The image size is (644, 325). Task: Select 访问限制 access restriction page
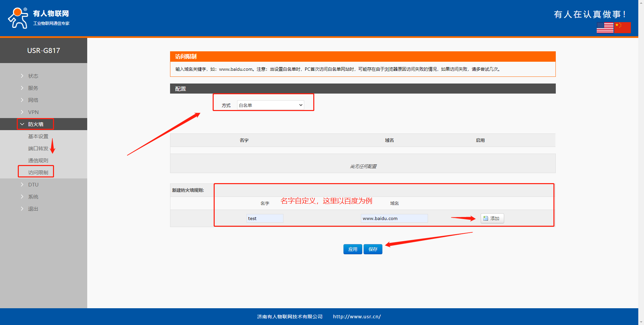[38, 173]
